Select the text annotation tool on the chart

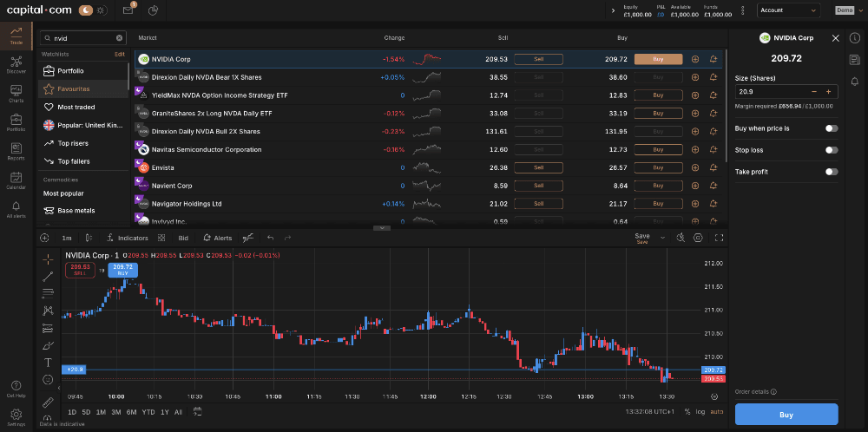[x=48, y=363]
